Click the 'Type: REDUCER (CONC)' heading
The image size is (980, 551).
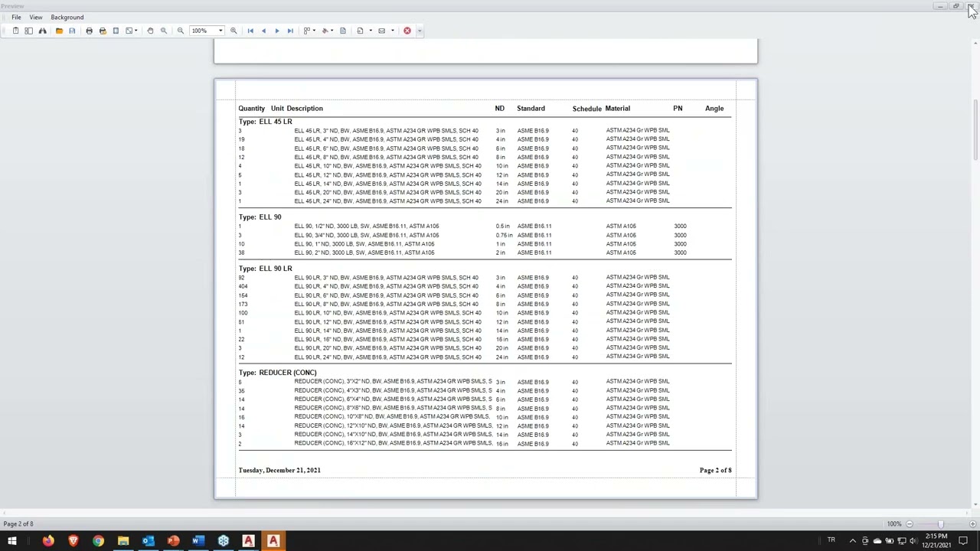[x=277, y=373]
